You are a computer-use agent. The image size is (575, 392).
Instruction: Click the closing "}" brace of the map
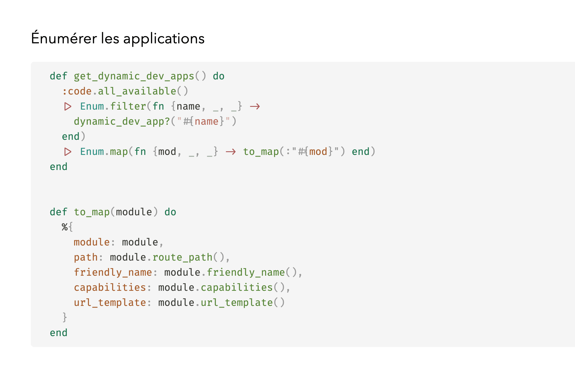(65, 318)
